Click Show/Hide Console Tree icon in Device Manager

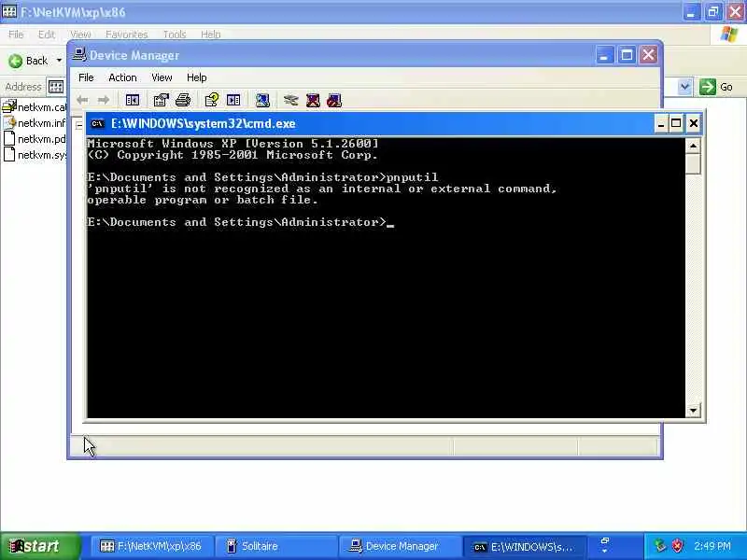point(133,100)
